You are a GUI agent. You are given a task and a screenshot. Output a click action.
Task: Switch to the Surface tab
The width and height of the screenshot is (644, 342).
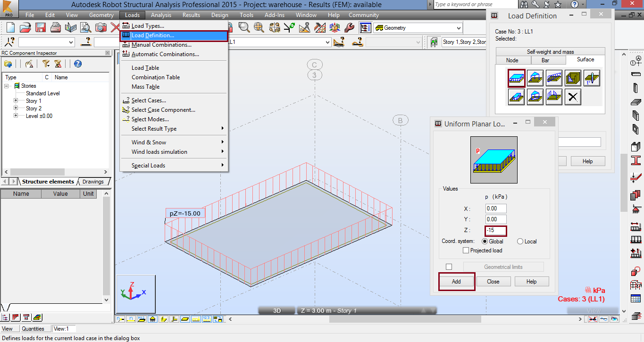[585, 59]
